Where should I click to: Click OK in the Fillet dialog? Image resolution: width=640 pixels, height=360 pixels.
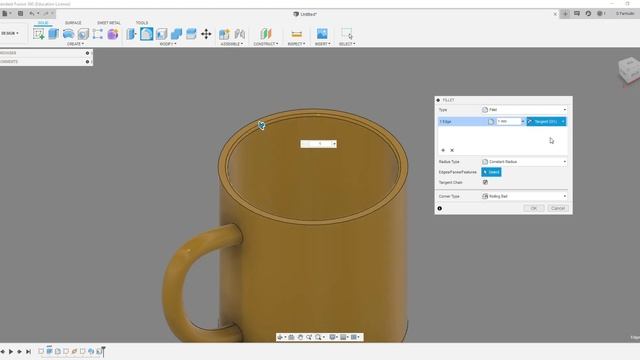click(x=533, y=208)
